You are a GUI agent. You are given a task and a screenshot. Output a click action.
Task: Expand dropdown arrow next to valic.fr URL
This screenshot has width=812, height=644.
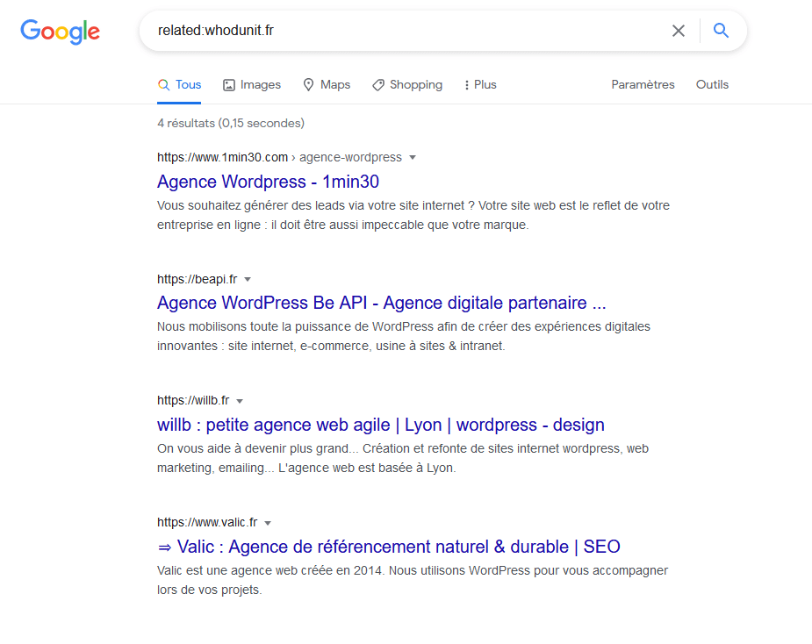point(268,524)
